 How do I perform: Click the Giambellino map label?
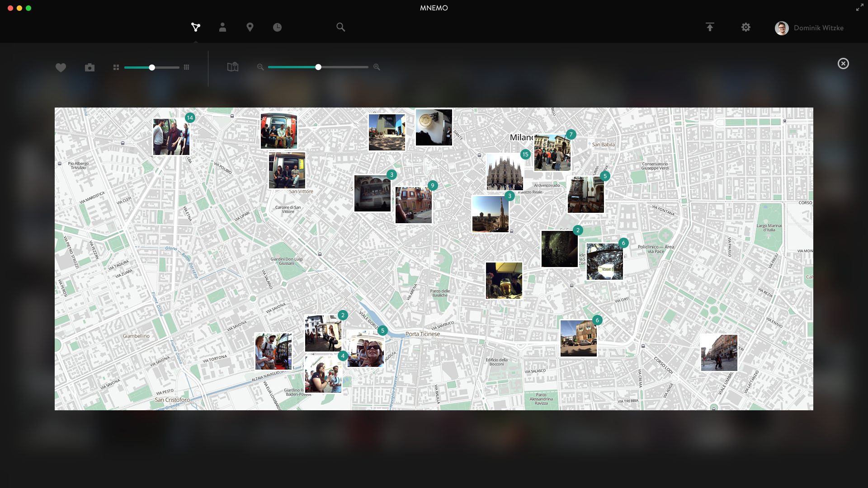(136, 336)
